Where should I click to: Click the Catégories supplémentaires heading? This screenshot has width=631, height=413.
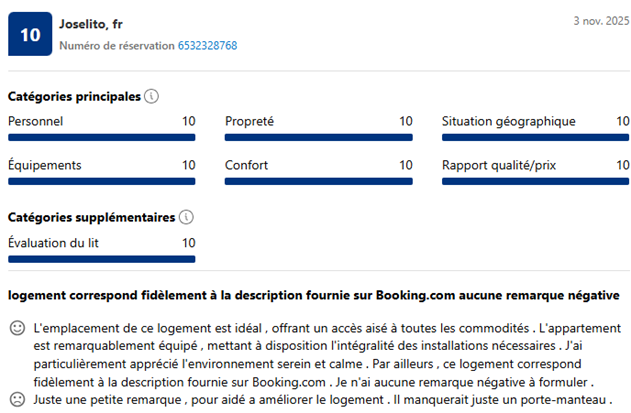(x=91, y=217)
